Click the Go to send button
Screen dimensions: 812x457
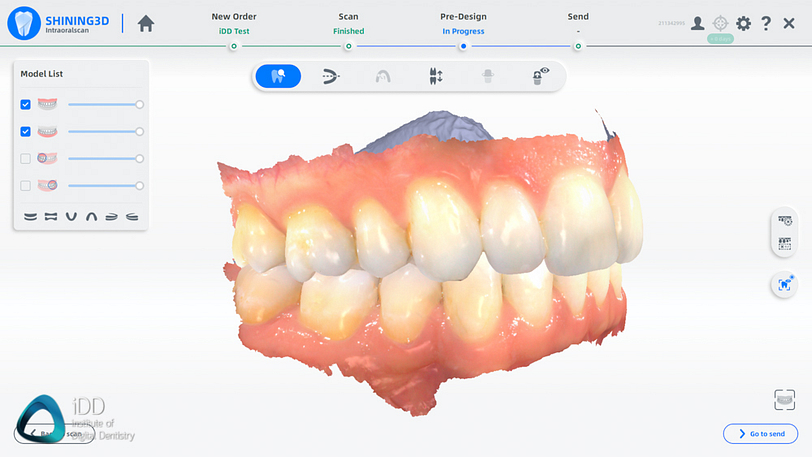coord(760,433)
